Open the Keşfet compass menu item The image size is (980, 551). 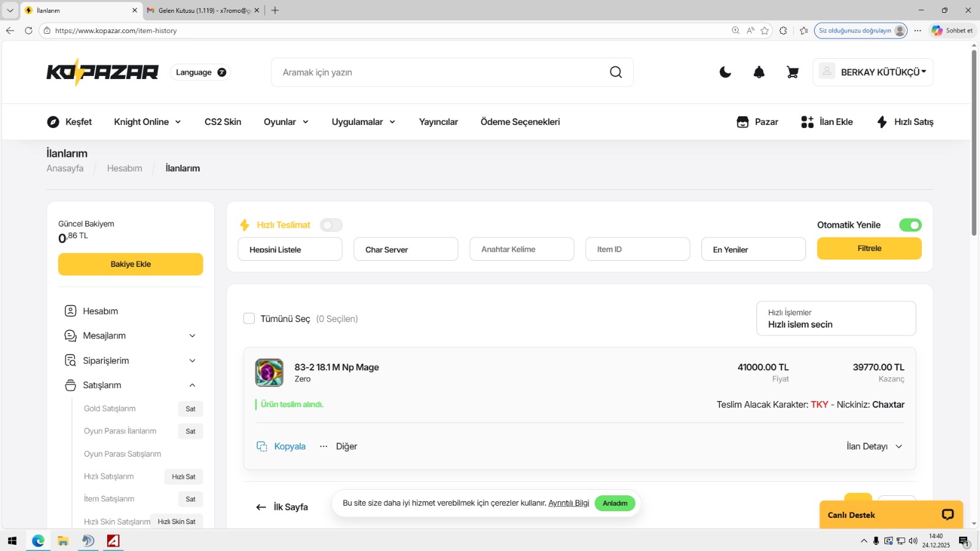pos(69,122)
